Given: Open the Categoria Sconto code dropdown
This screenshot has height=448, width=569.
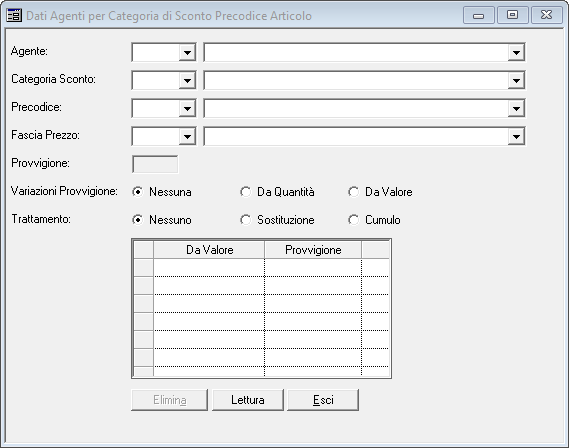Looking at the screenshot, I should pos(187,81).
